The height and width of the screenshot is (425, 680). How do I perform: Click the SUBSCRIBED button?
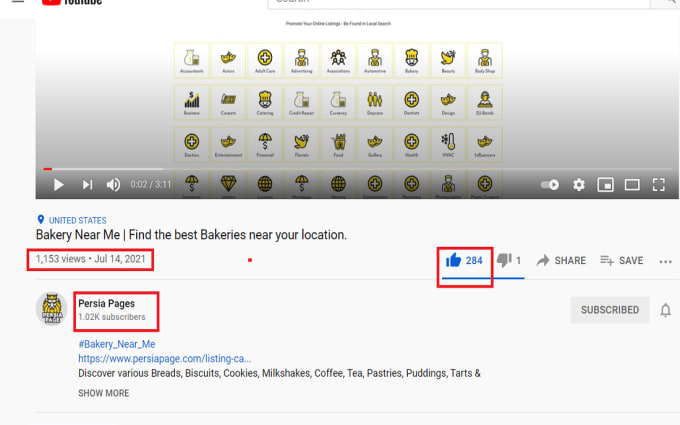coord(610,310)
